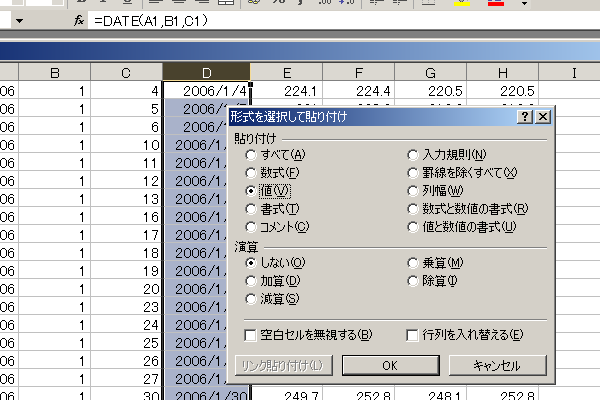
Task: Click column C cell with value 19
Action: pyautogui.click(x=126, y=271)
